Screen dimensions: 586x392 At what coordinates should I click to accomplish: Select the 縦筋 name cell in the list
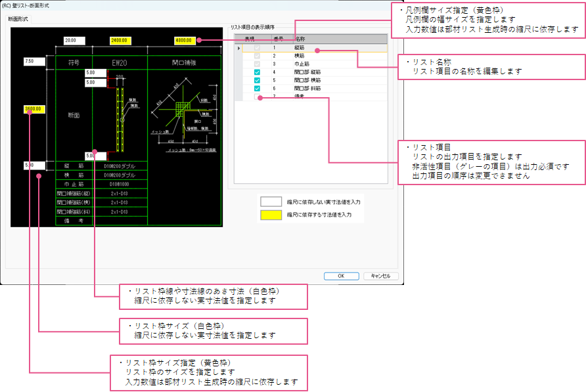tap(340, 48)
